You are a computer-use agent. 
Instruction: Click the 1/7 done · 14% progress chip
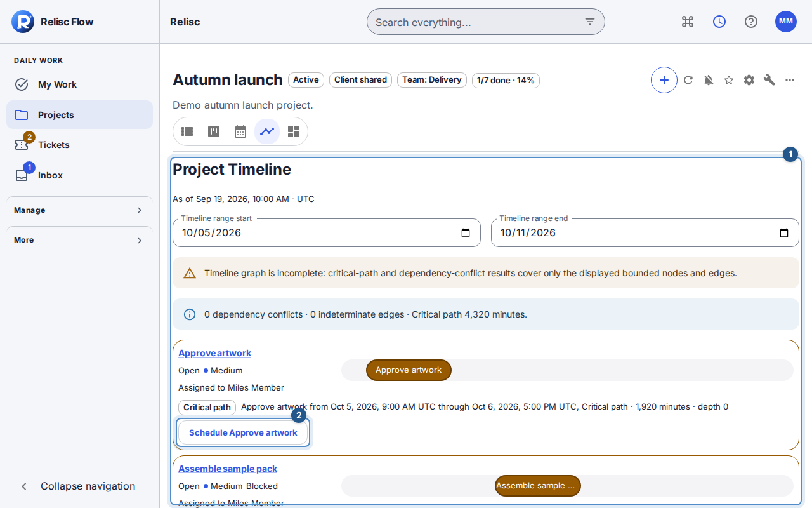point(506,80)
